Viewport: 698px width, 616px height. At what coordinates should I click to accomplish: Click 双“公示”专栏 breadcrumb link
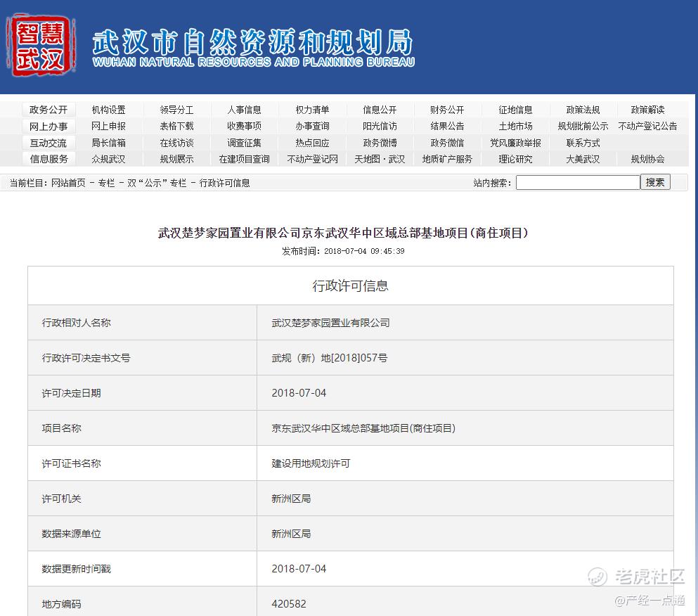point(157,183)
